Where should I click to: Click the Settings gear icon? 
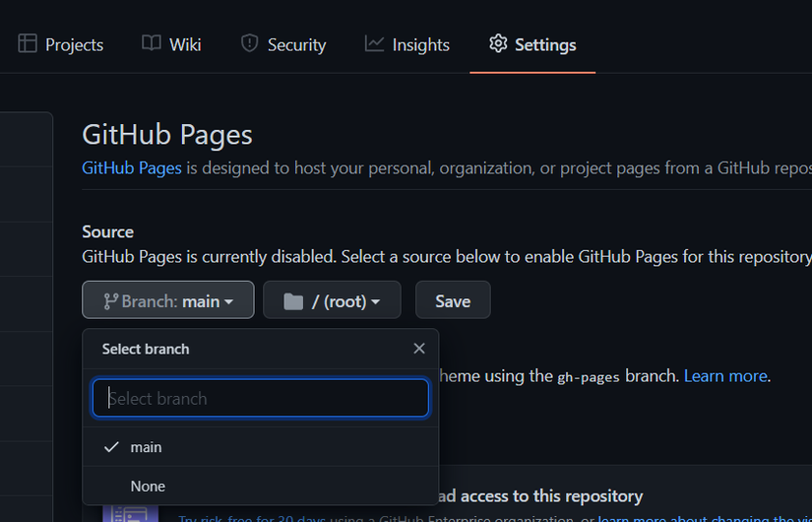498,44
